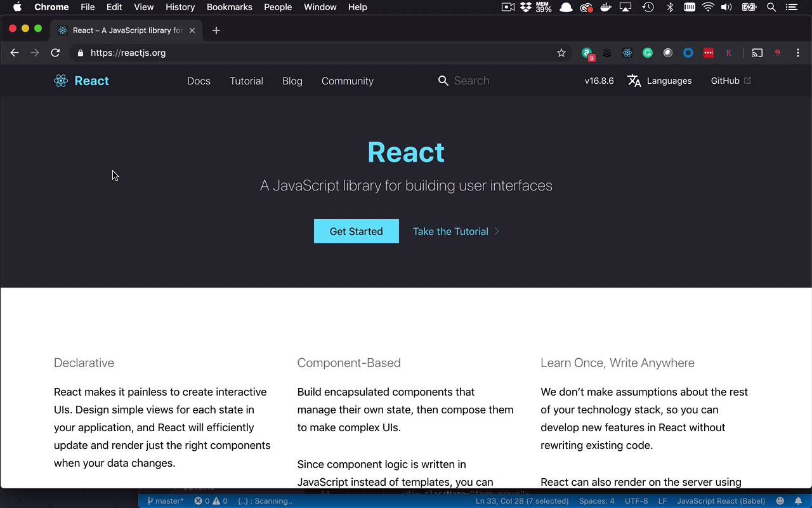Screen dimensions: 812x508
Task: Click the Cast media router icon
Action: [757, 53]
